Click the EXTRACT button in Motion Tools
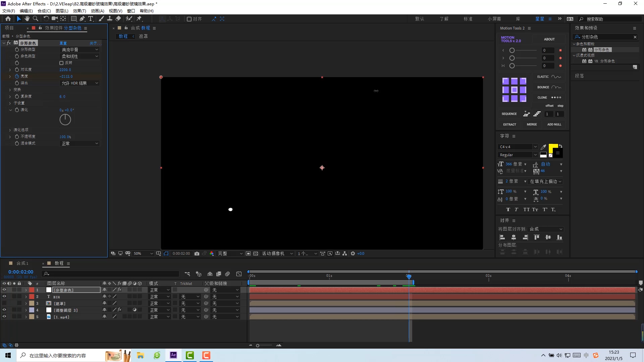This screenshot has width=644, height=362. click(x=509, y=124)
